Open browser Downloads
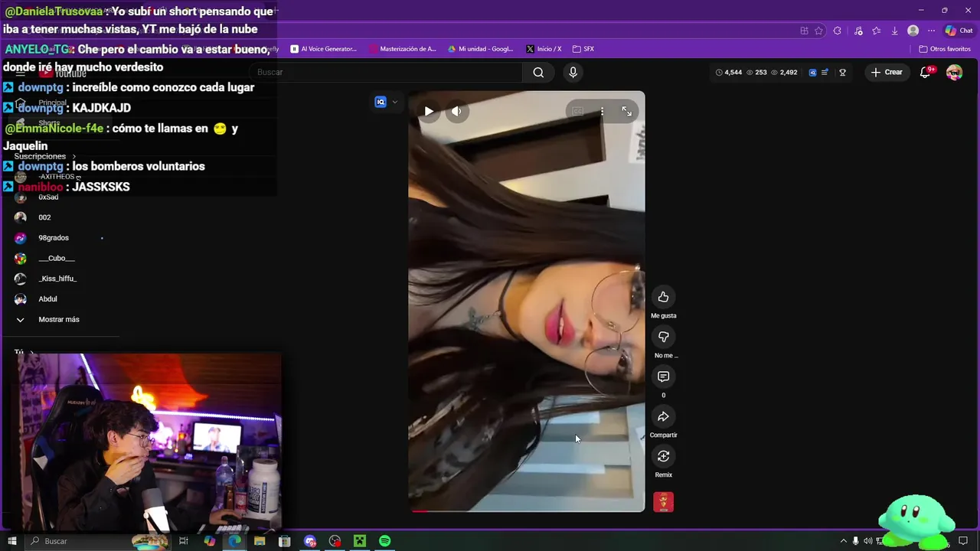The image size is (980, 551). coord(894,31)
